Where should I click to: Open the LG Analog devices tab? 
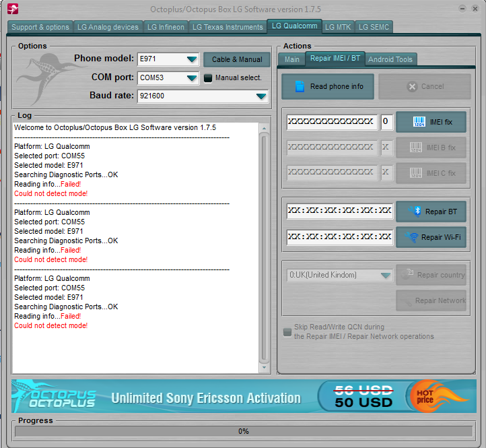108,27
